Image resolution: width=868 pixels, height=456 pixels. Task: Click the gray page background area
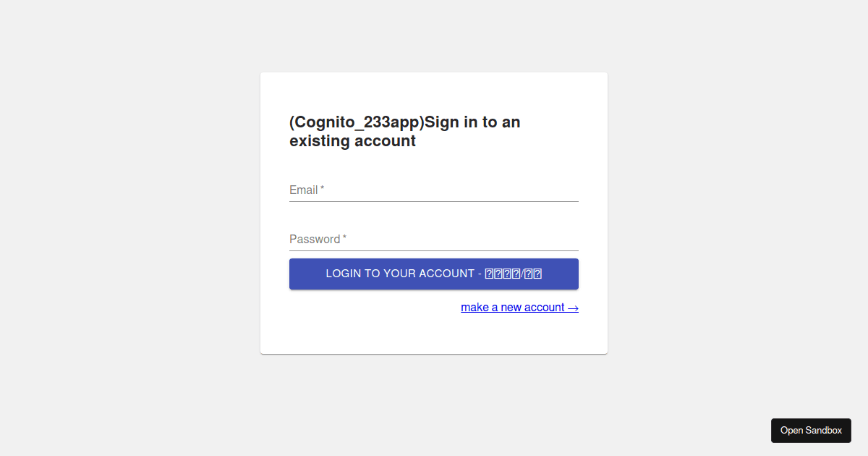coord(109,217)
